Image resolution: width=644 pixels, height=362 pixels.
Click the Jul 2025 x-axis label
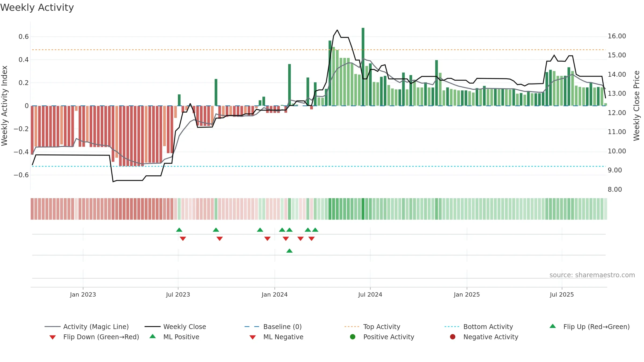[x=562, y=294]
